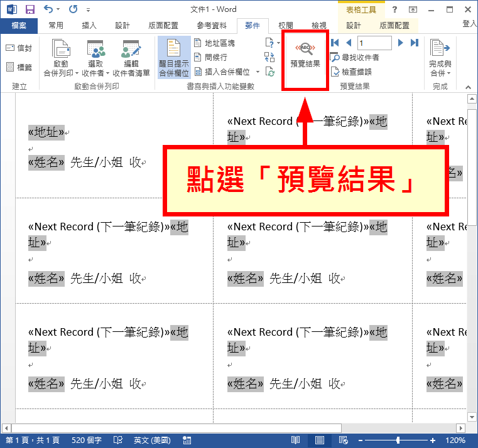Open the table tools 設計 tab

tap(353, 26)
